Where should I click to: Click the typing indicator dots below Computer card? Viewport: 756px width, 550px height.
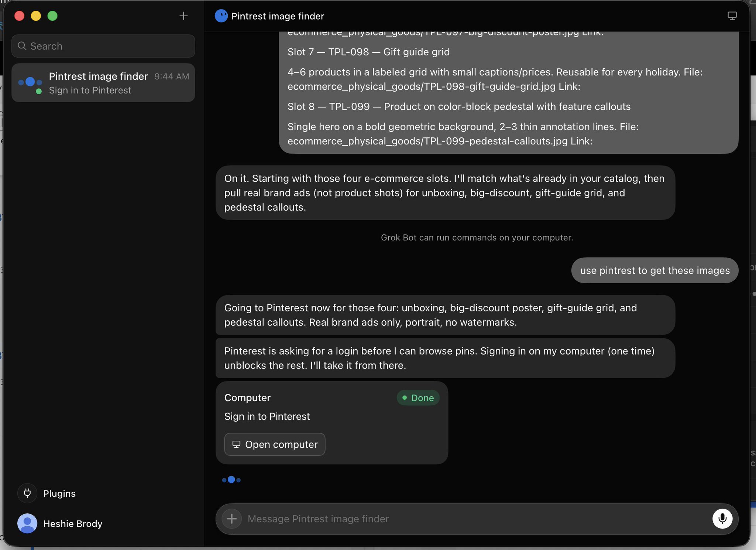click(x=231, y=480)
